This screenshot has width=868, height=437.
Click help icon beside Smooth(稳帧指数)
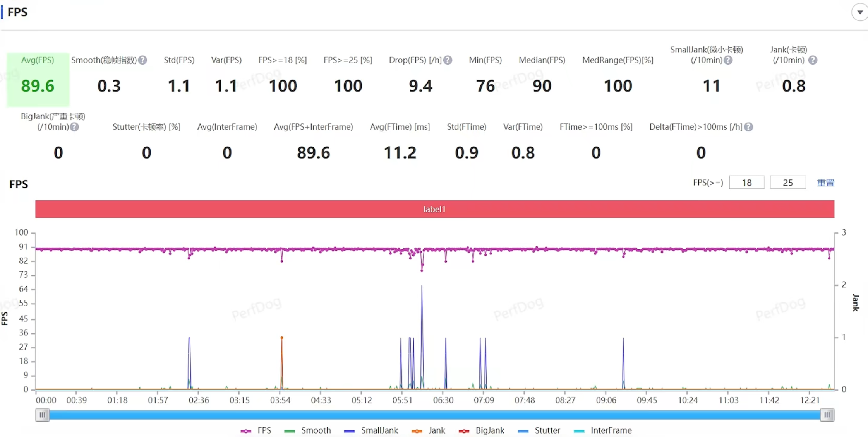[x=142, y=60]
